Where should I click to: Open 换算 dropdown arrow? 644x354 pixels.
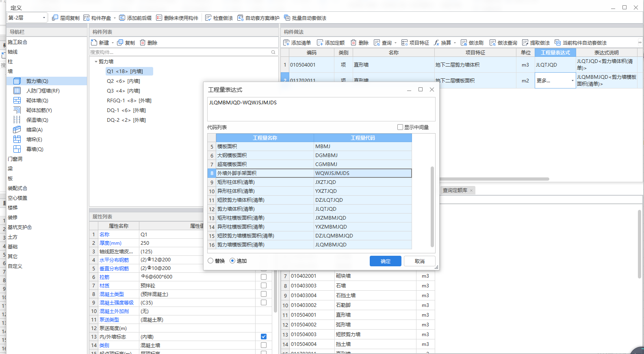coord(455,43)
